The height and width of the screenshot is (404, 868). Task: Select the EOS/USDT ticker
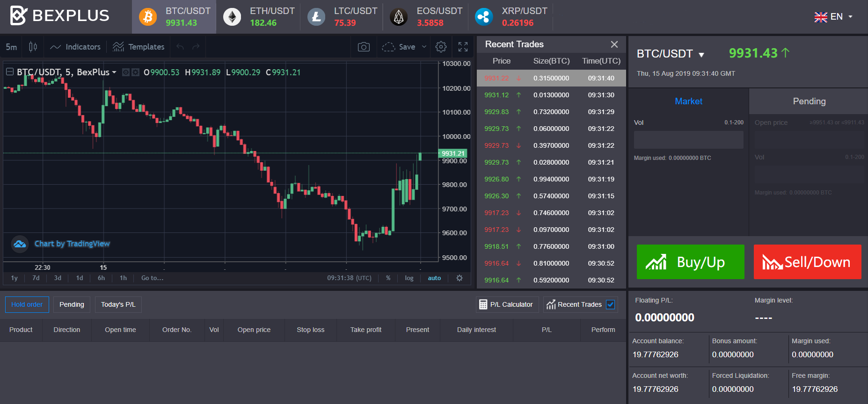tap(426, 17)
